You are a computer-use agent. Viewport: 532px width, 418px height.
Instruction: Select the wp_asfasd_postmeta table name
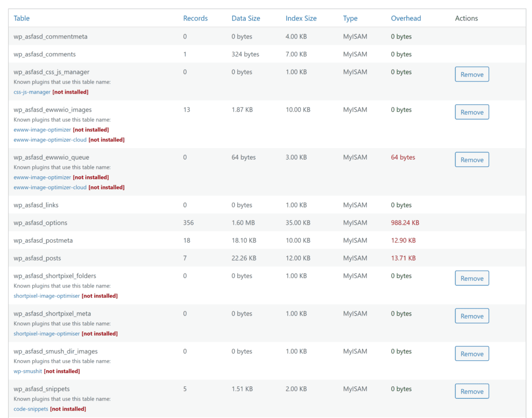click(43, 240)
